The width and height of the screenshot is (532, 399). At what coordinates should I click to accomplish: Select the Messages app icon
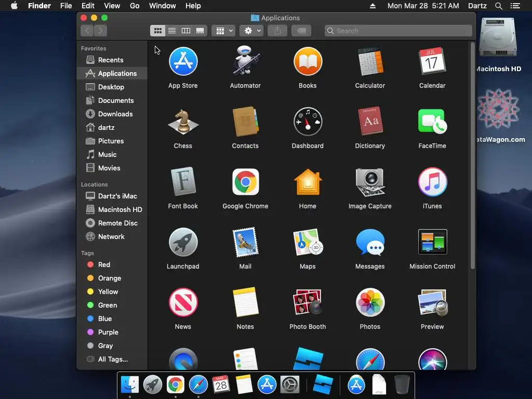pos(370,242)
